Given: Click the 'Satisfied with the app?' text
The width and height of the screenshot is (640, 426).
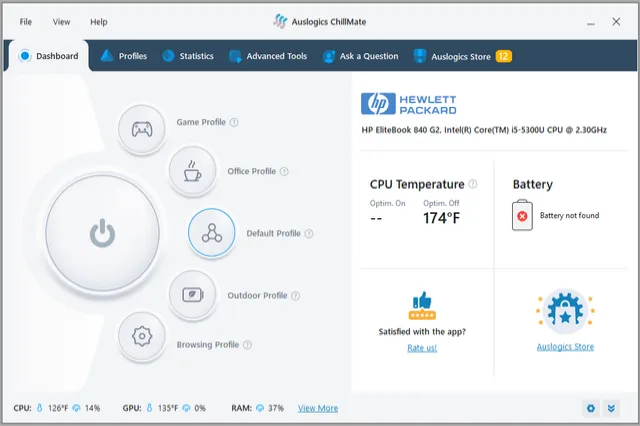Looking at the screenshot, I should [422, 332].
